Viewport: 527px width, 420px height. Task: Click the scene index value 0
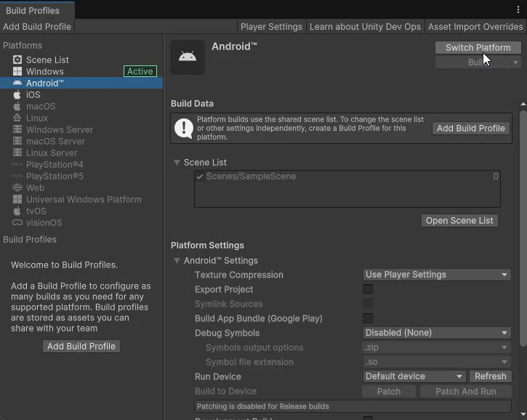[496, 177]
